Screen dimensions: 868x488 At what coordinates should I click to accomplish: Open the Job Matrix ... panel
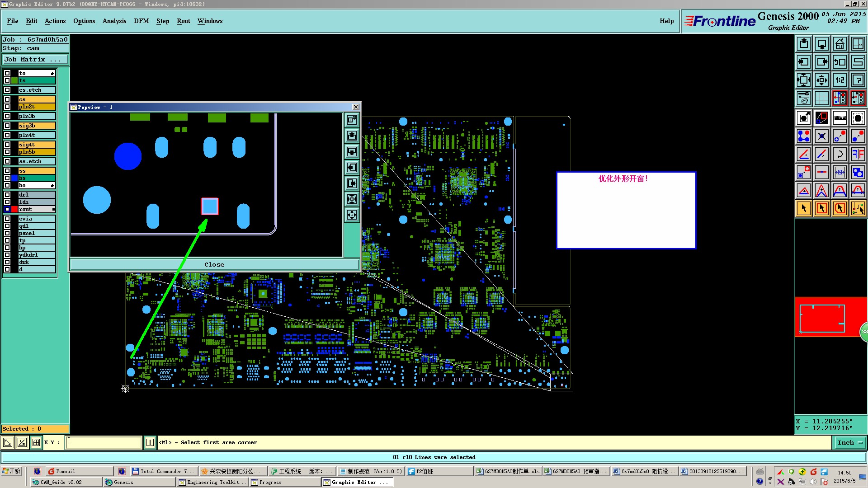35,60
